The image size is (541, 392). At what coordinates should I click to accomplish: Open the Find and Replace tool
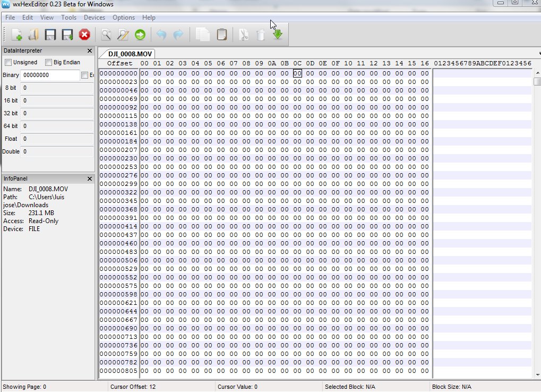[123, 35]
